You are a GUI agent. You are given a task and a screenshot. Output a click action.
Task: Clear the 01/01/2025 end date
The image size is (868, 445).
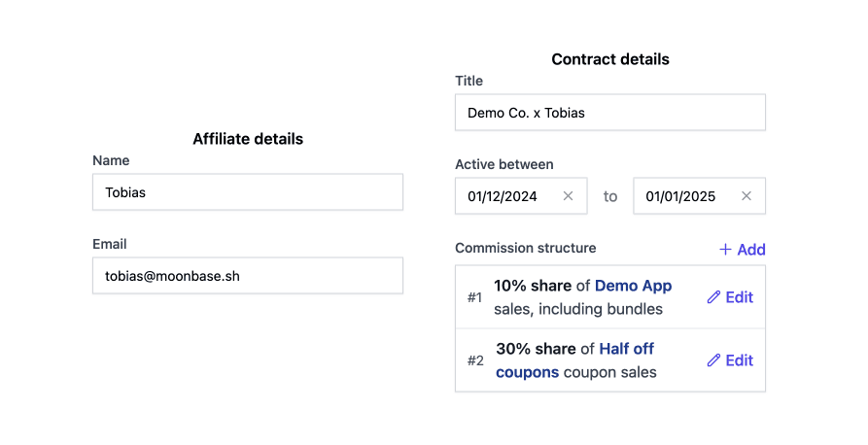click(x=746, y=196)
